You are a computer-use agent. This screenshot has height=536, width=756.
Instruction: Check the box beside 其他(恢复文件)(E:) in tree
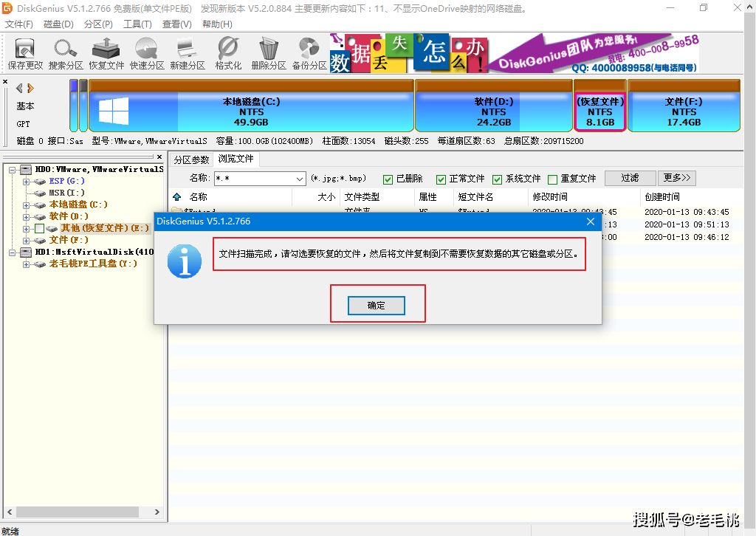(40, 228)
